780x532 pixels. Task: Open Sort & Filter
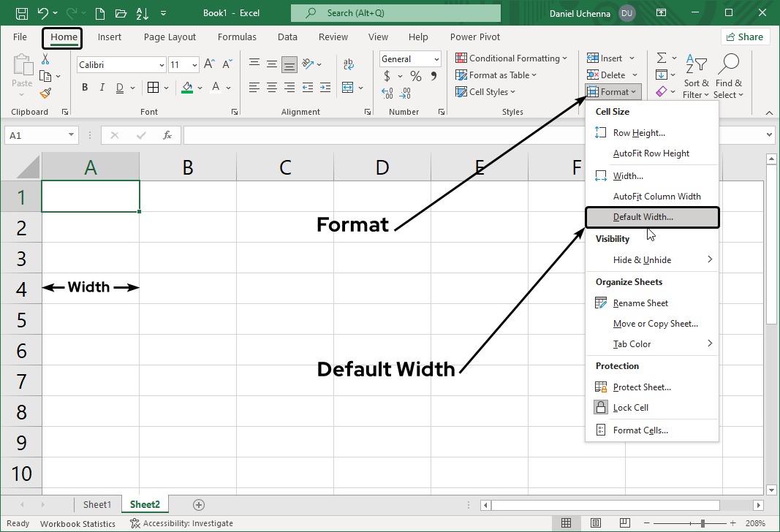tap(696, 77)
